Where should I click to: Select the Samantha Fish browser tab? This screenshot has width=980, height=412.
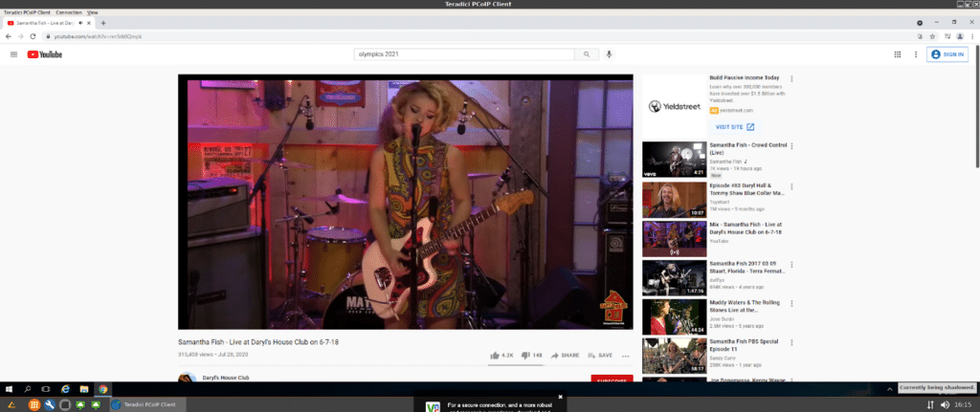(x=49, y=23)
